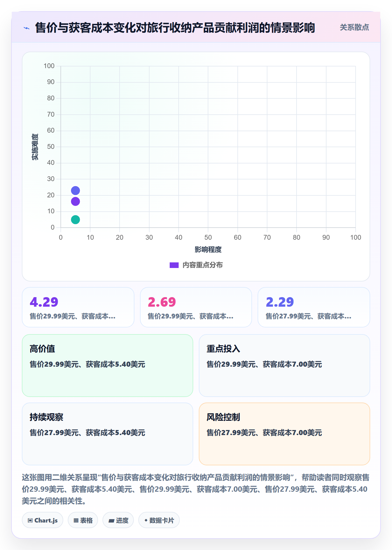Click the x-axis tick label 50
Image resolution: width=392 pixels, height=550 pixels.
pos(208,237)
